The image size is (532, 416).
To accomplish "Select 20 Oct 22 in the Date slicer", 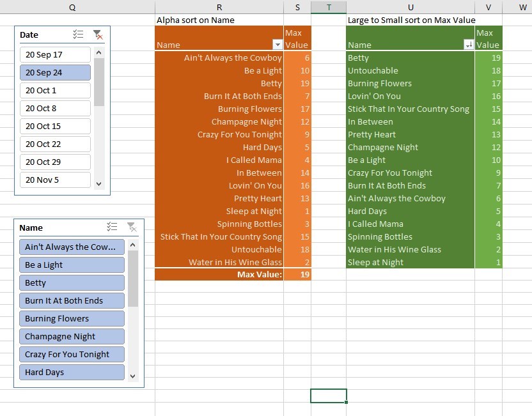I will tap(55, 144).
